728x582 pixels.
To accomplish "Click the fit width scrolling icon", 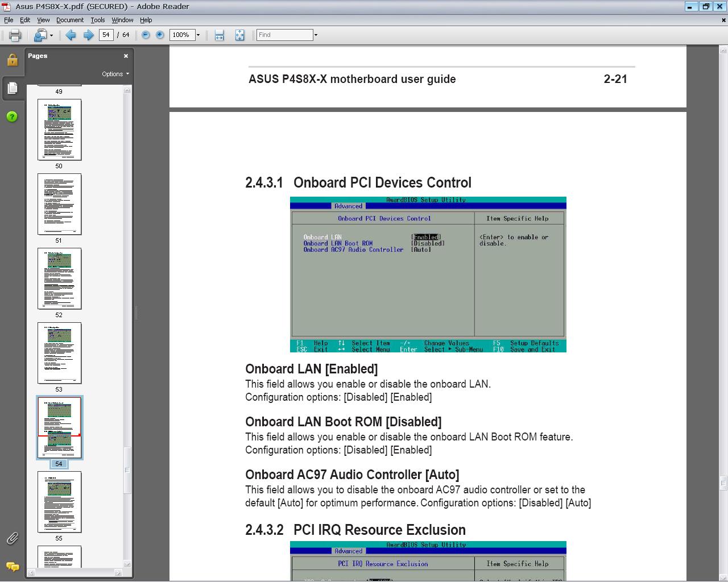I will point(219,35).
